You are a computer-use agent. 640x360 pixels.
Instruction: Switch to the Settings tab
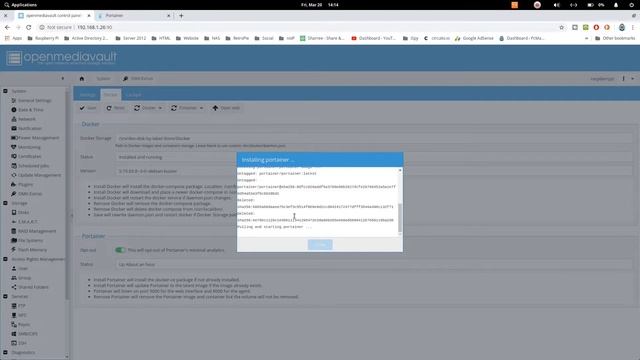click(87, 95)
